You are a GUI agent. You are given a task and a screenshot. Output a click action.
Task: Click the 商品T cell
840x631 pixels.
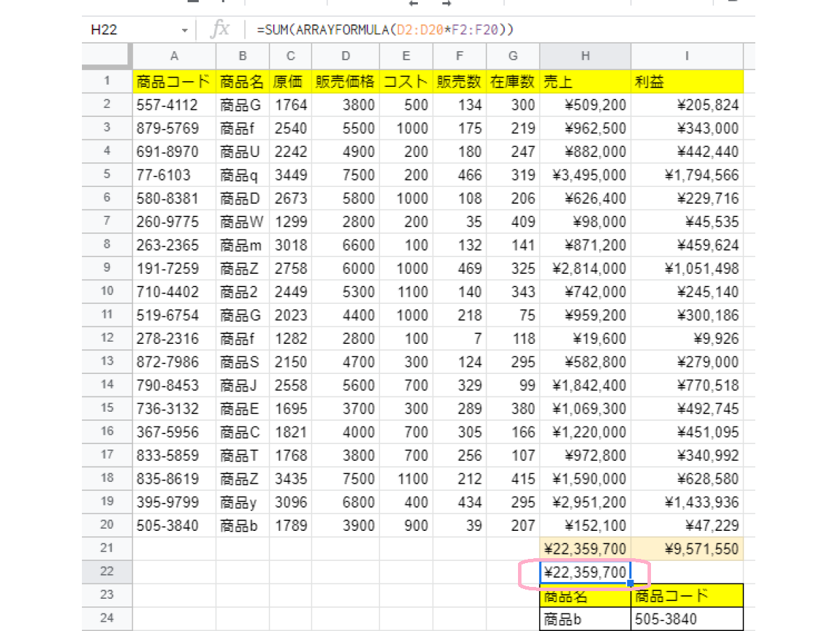pyautogui.click(x=243, y=455)
